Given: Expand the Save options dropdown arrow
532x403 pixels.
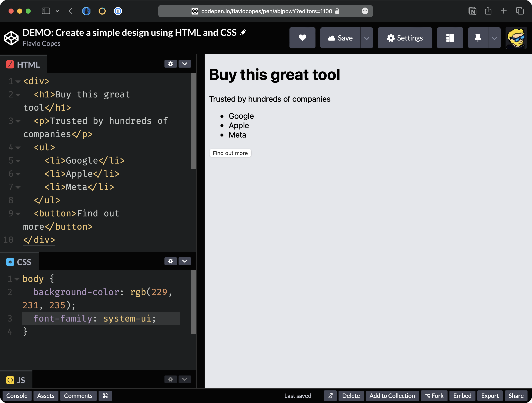Looking at the screenshot, I should (366, 38).
